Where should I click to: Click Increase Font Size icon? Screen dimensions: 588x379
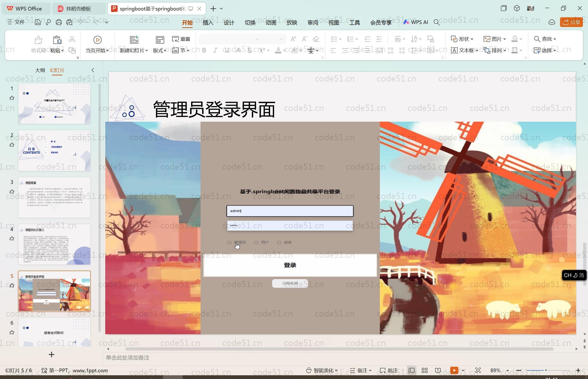coord(293,39)
